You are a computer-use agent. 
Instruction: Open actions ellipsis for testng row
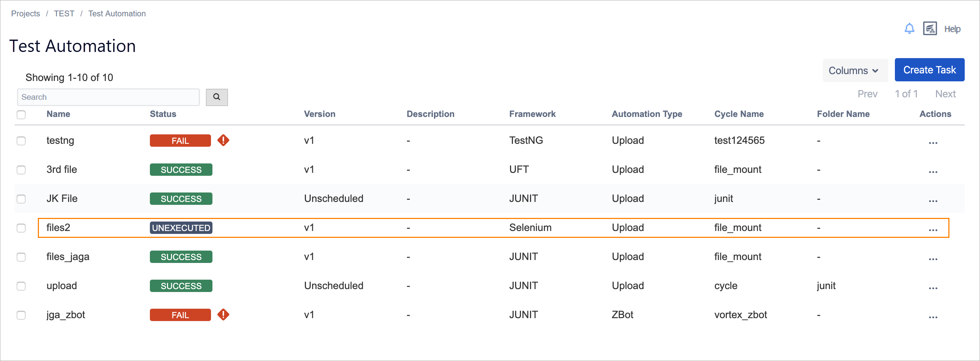(933, 142)
